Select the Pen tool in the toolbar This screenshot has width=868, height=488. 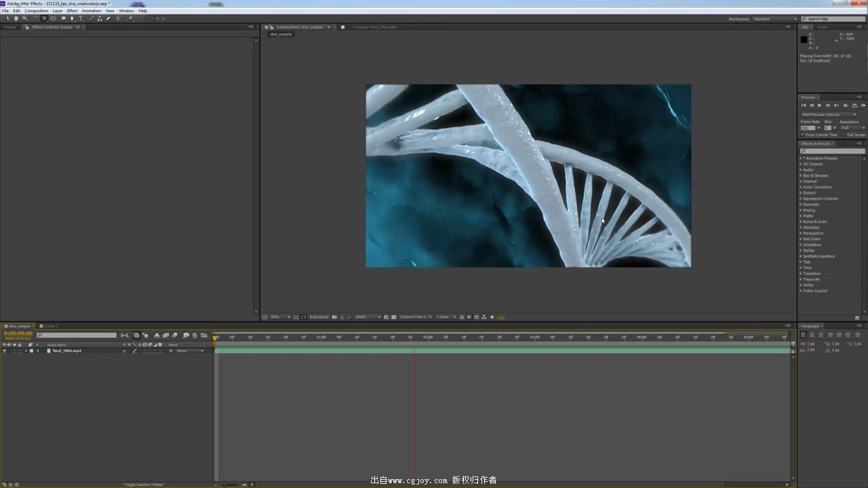73,18
